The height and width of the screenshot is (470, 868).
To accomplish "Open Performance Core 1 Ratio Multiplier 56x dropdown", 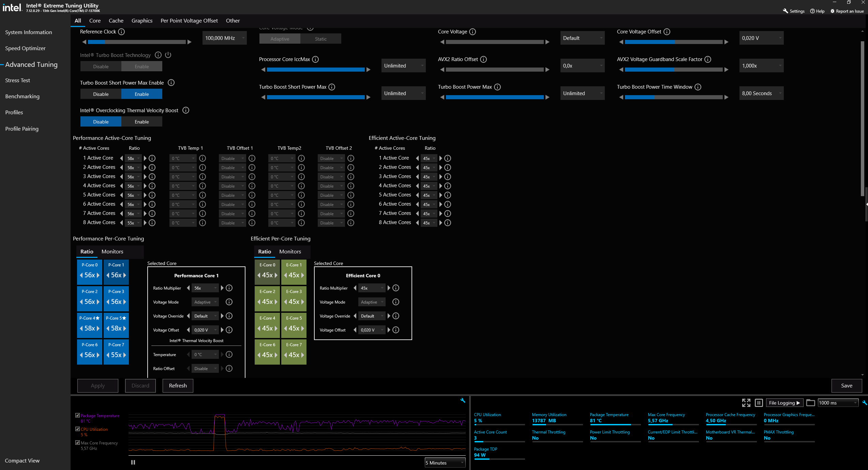I will (x=205, y=288).
